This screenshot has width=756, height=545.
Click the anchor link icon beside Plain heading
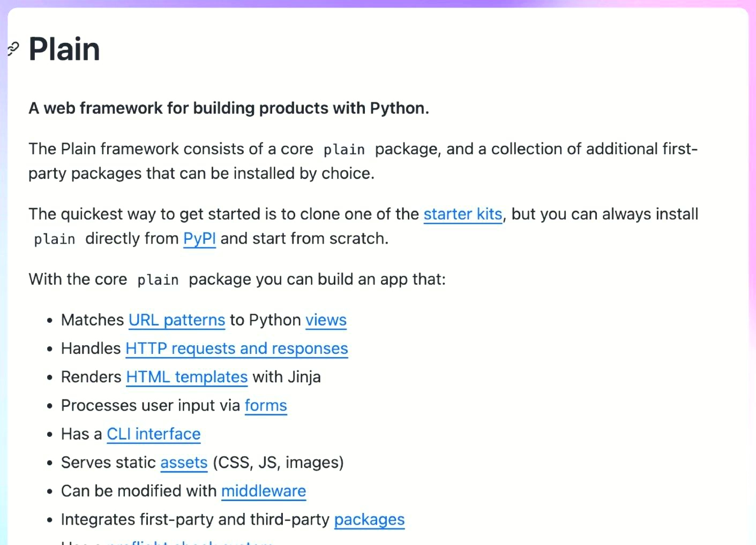[13, 49]
